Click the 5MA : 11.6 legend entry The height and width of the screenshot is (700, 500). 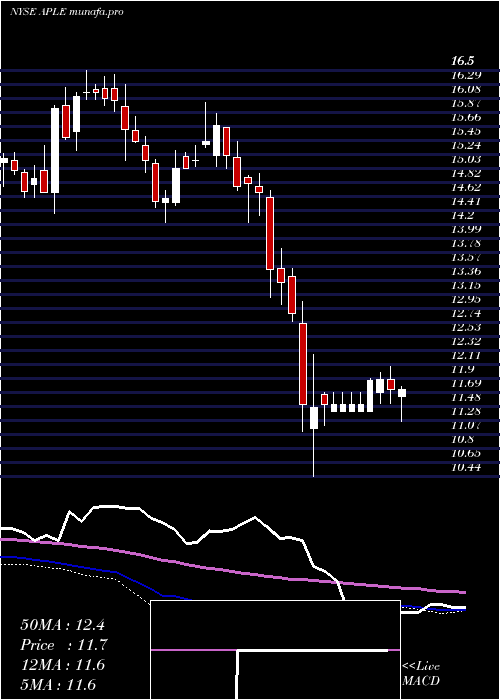pos(58,684)
